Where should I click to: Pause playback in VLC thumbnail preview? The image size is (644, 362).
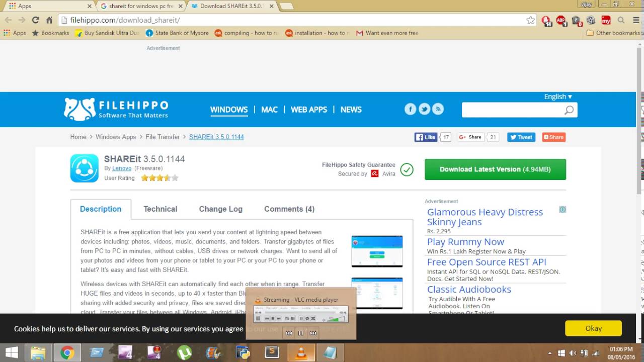coord(301,333)
